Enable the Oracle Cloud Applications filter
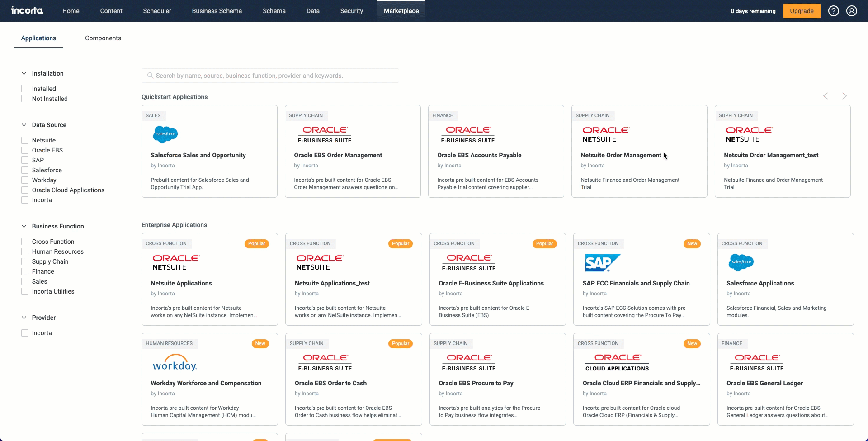Screen dimensions: 868x441 (x=25, y=190)
